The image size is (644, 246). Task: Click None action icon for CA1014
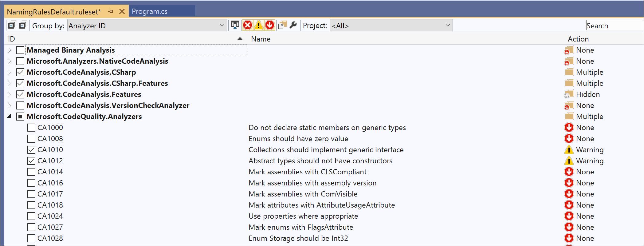point(569,172)
